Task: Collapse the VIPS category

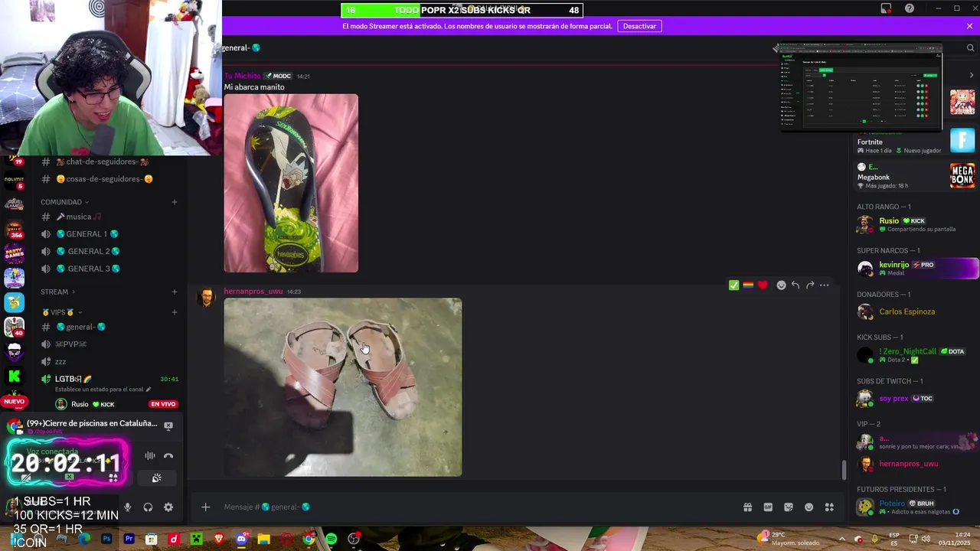Action: (x=61, y=312)
